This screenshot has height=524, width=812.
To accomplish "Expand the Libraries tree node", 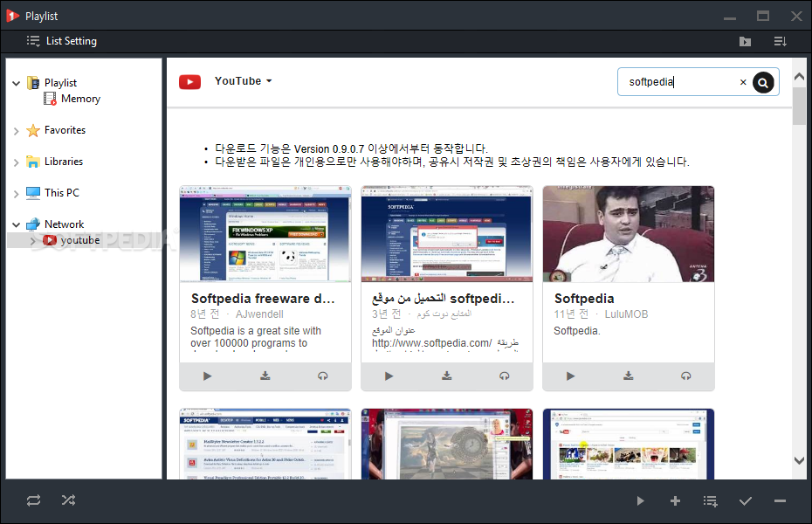I will (16, 162).
